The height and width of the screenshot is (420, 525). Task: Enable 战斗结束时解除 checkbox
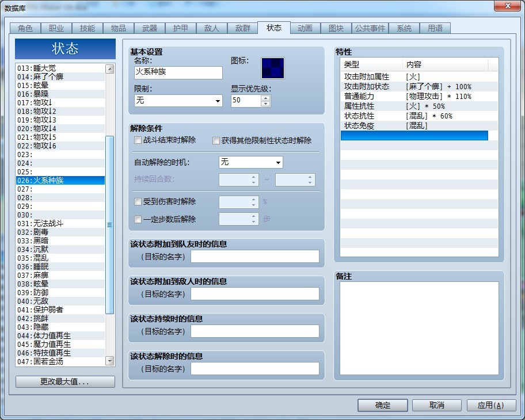[138, 140]
